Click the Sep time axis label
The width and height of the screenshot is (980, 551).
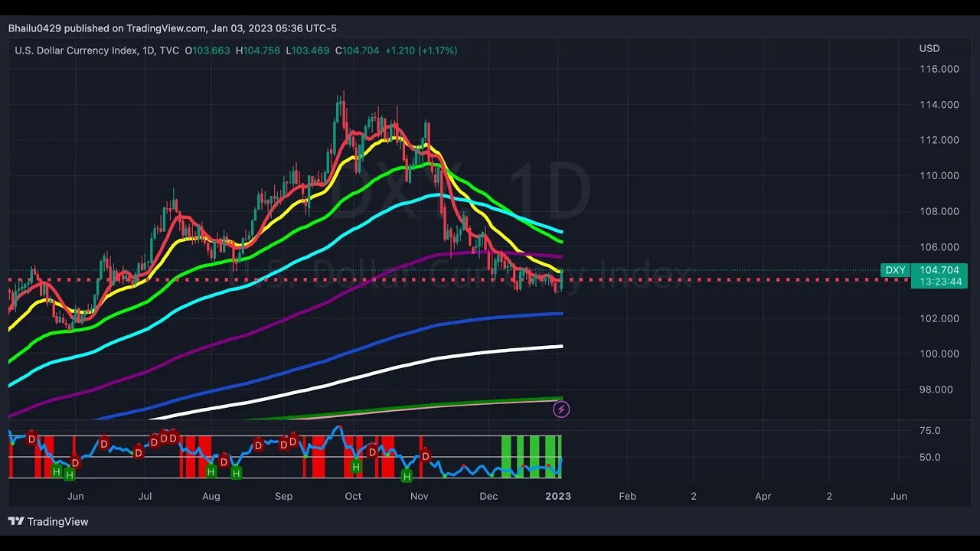coord(283,496)
